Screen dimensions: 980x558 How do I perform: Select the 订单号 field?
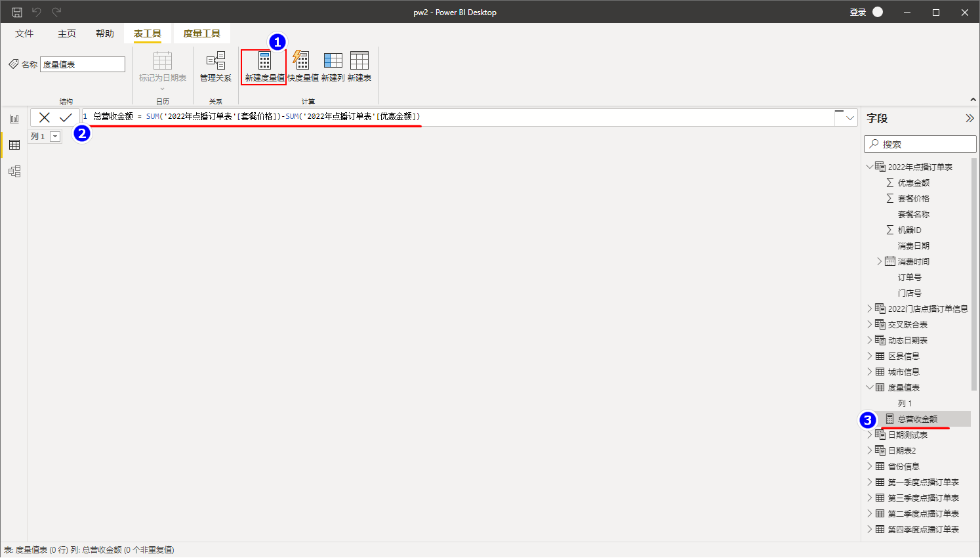(909, 277)
